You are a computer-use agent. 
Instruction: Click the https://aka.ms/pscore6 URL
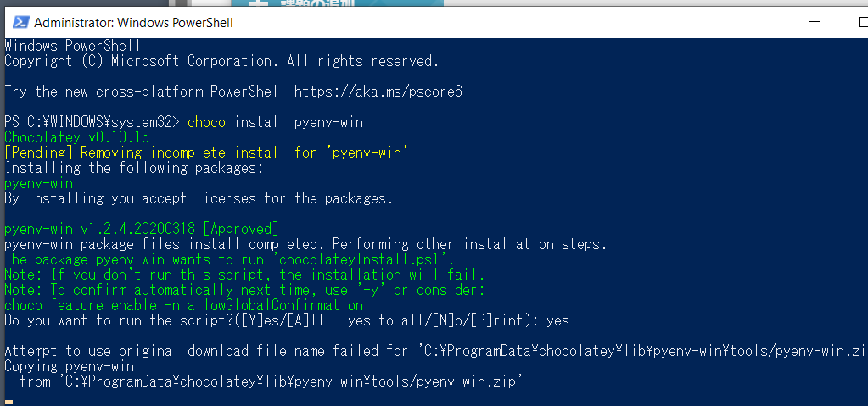378,92
